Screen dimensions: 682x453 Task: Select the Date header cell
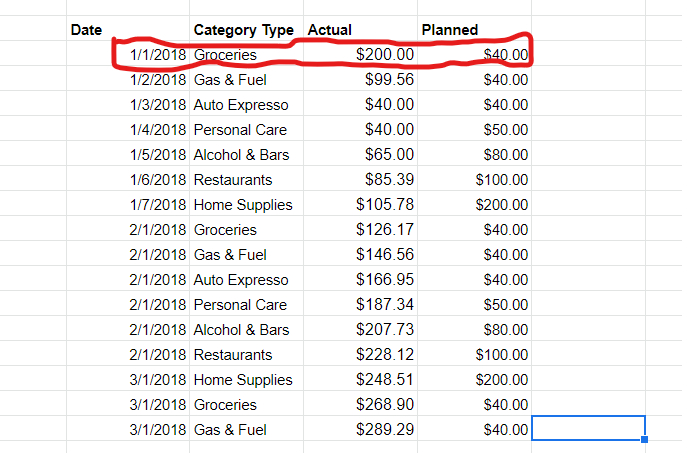point(128,29)
